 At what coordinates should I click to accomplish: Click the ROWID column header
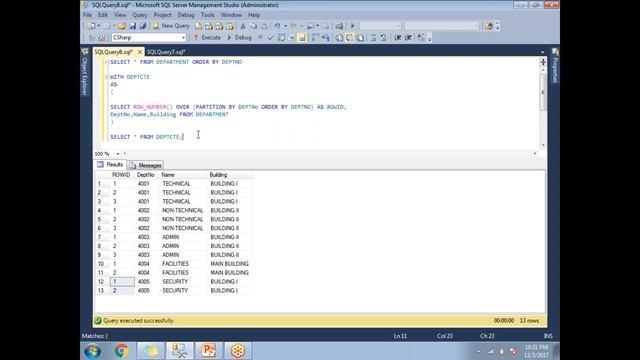point(121,175)
